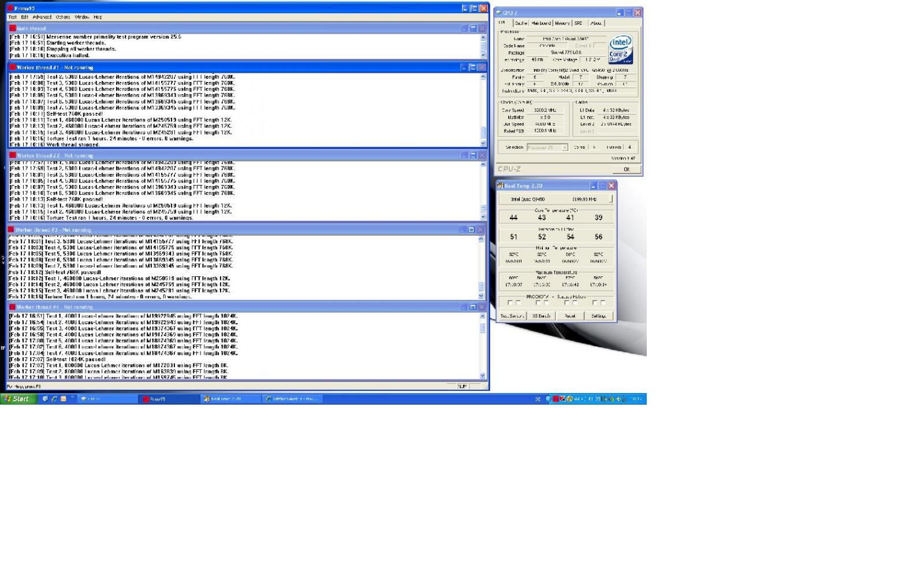Click the Worker thread #3 window icon

pyautogui.click(x=11, y=229)
